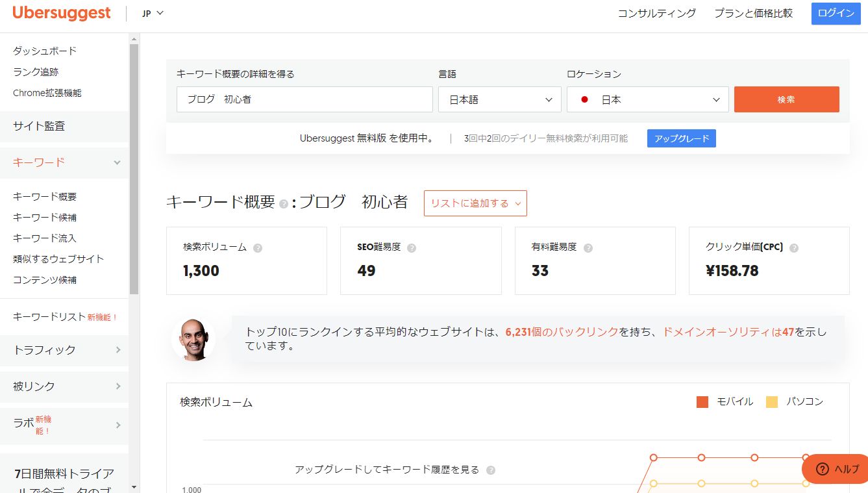
Task: Click the CPC value ¥158.78
Action: [x=732, y=271]
